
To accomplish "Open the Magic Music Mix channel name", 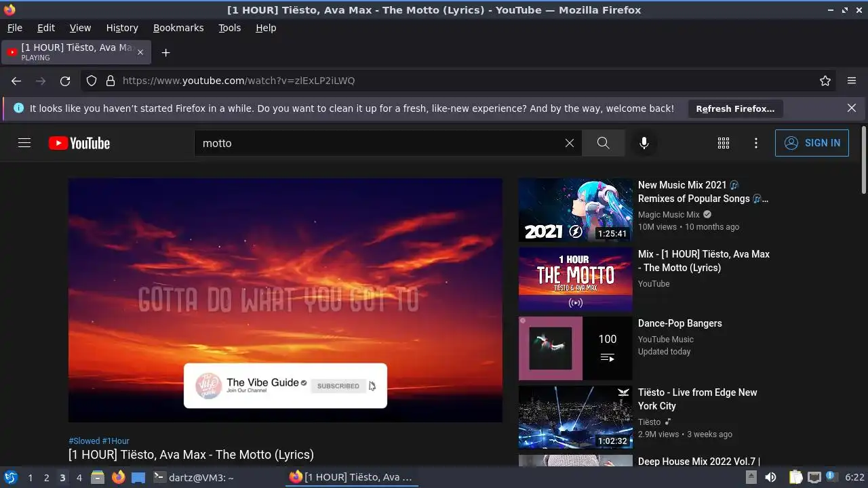I will tap(669, 214).
